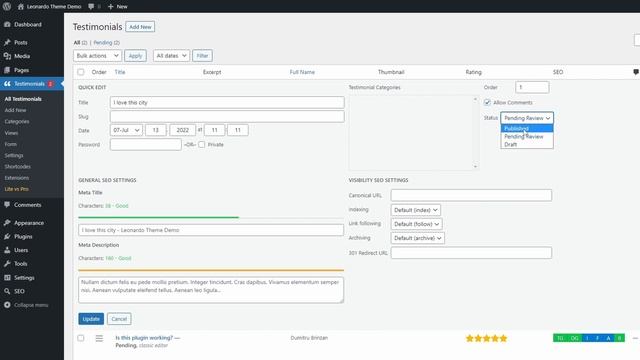Click the Order number field

tap(532, 87)
